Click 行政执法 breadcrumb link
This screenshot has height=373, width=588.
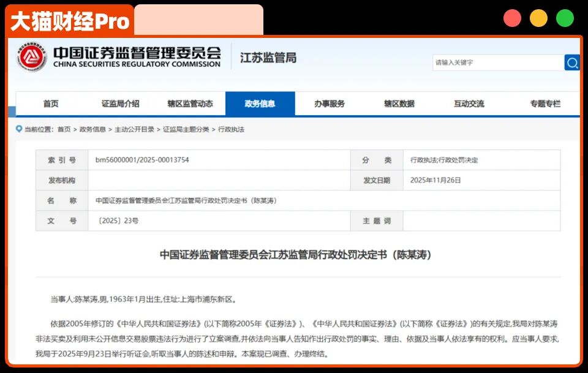232,129
